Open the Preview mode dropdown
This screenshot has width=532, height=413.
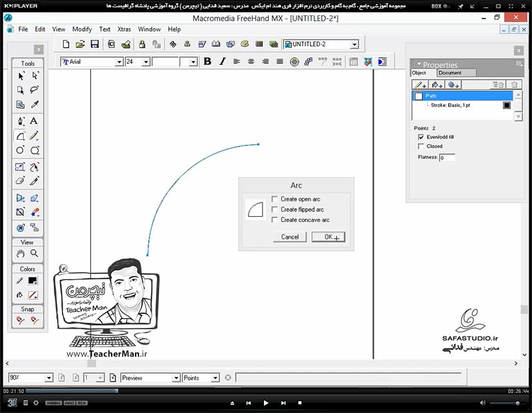coord(176,378)
